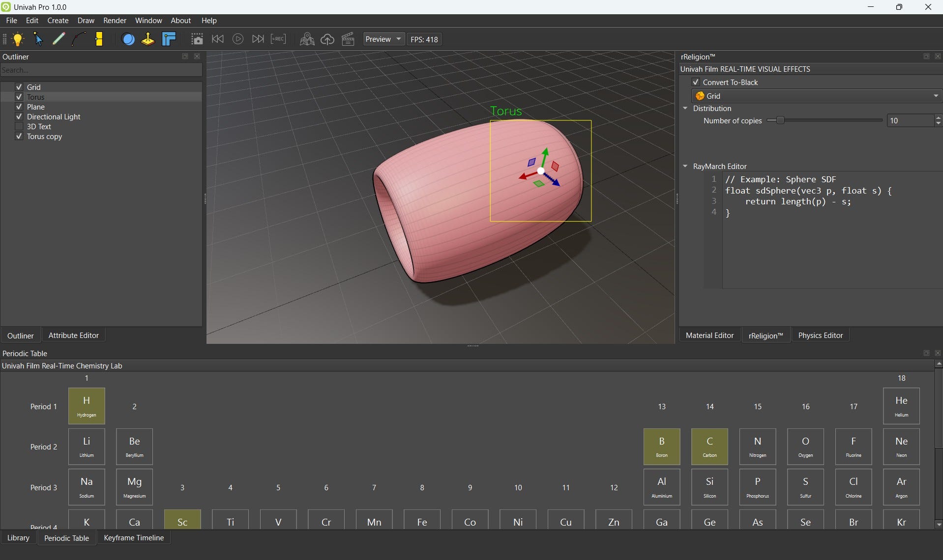Collapse the Distribution section
Screen dimensions: 943x560
pyautogui.click(x=685, y=108)
